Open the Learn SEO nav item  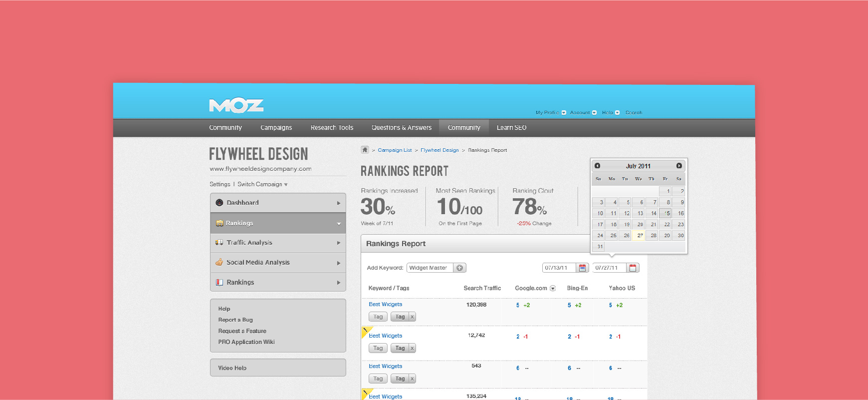tap(511, 128)
